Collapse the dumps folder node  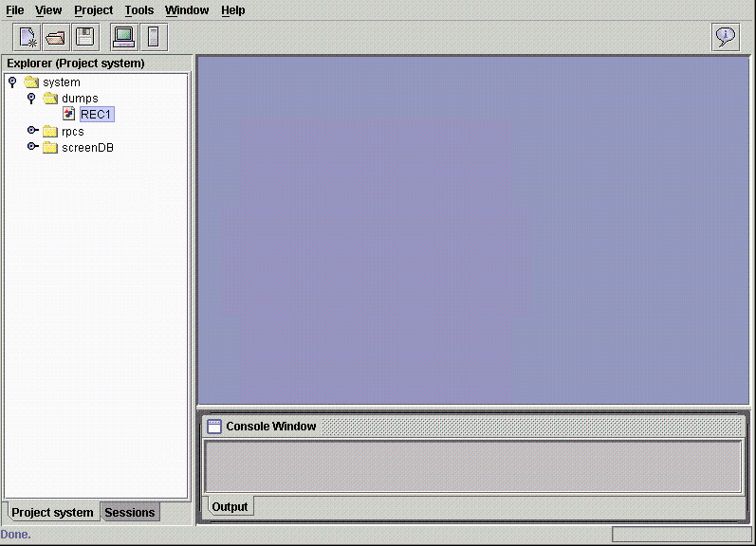(x=31, y=99)
